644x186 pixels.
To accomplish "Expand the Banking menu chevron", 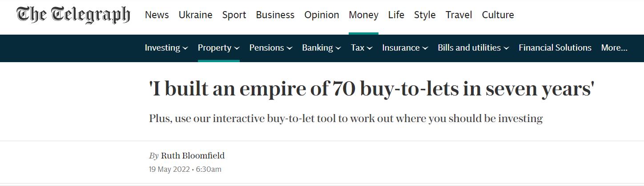I will (338, 48).
